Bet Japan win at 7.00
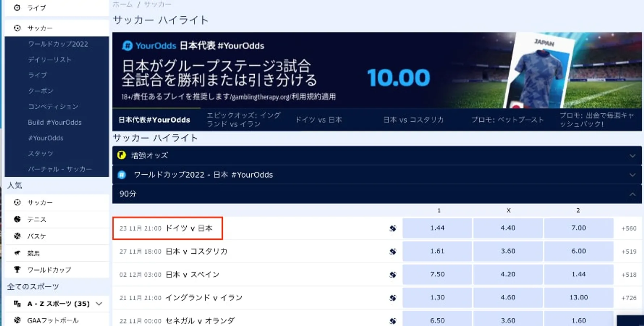Screen dimensions: 644x326 click(x=579, y=228)
